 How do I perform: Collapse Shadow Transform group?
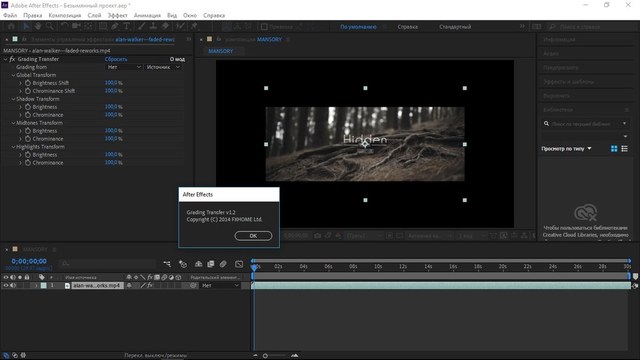(13, 99)
